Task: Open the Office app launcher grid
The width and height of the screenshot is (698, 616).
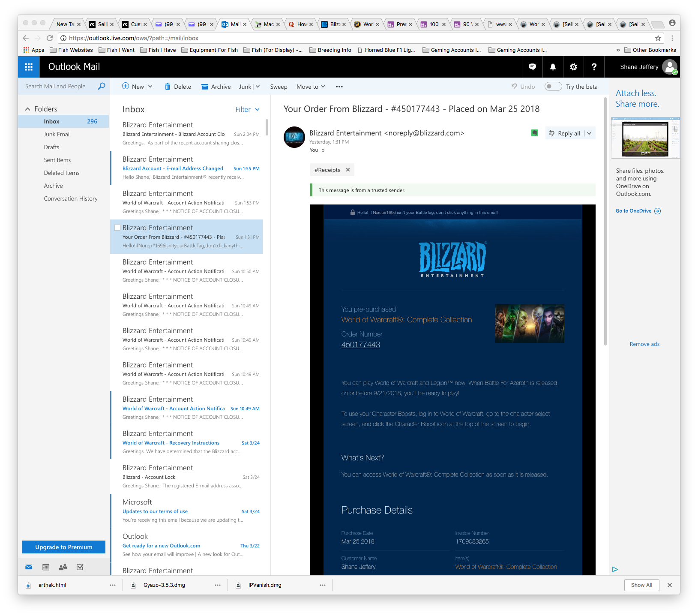Action: click(29, 67)
